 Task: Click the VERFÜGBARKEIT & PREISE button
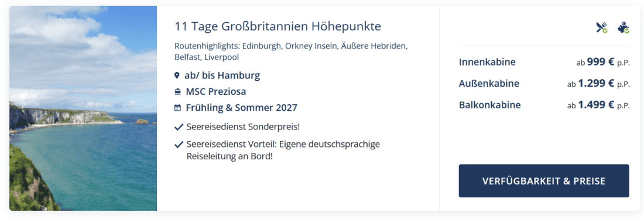pyautogui.click(x=544, y=181)
